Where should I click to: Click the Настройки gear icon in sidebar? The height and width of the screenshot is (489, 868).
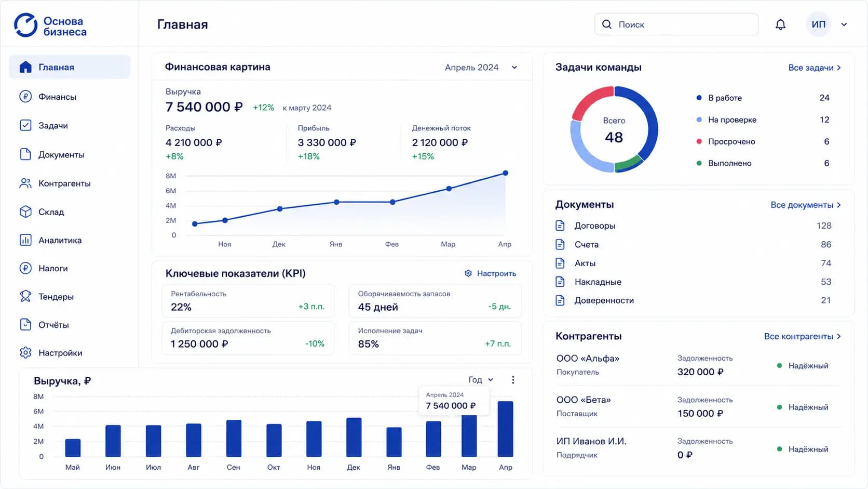25,352
